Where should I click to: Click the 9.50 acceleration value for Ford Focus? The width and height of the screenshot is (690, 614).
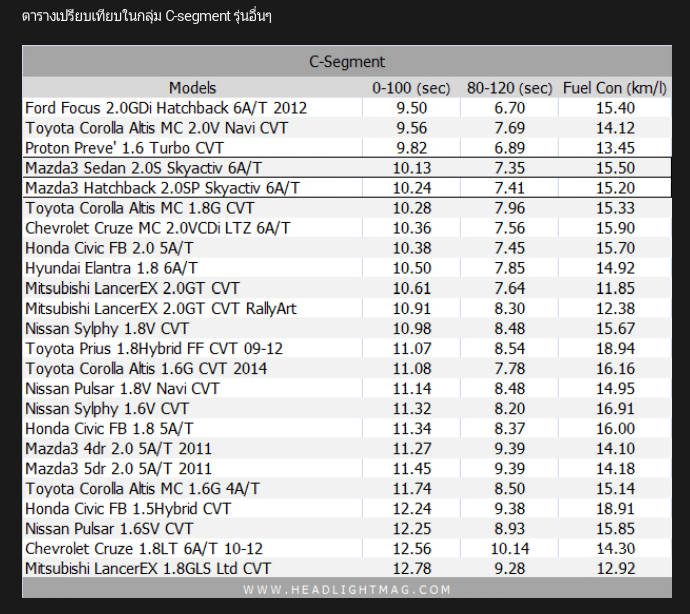tap(411, 108)
